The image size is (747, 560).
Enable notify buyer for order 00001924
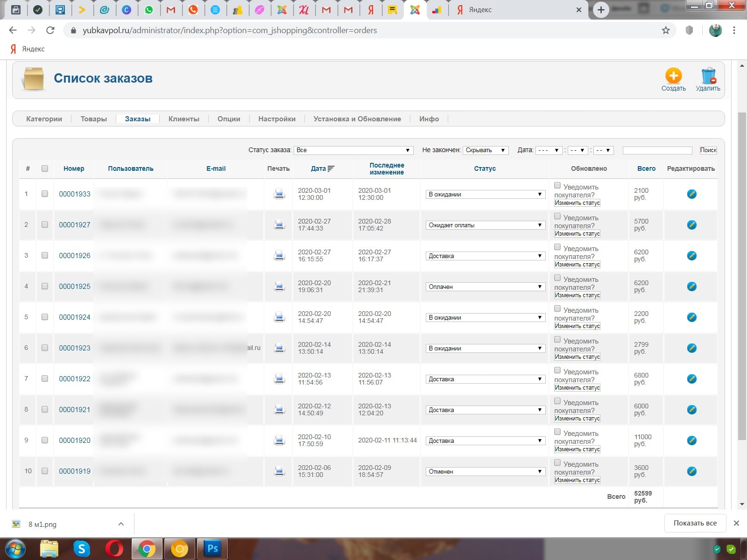[557, 309]
